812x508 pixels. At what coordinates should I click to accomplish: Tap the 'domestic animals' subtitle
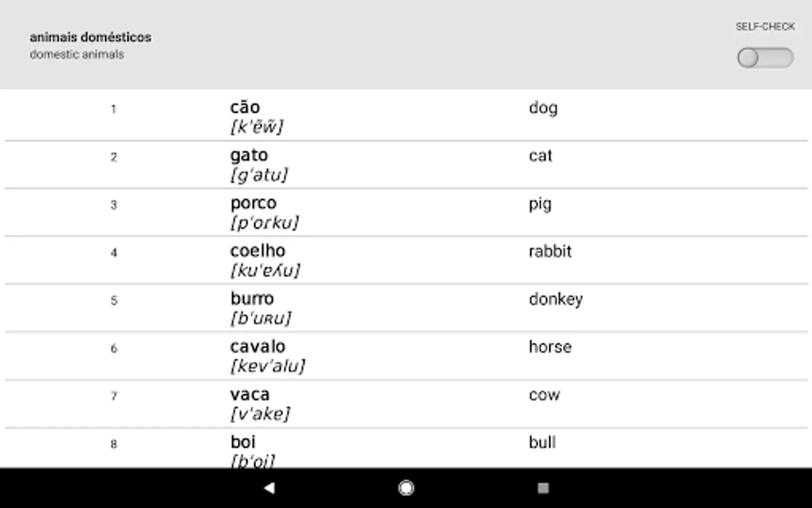pos(77,55)
